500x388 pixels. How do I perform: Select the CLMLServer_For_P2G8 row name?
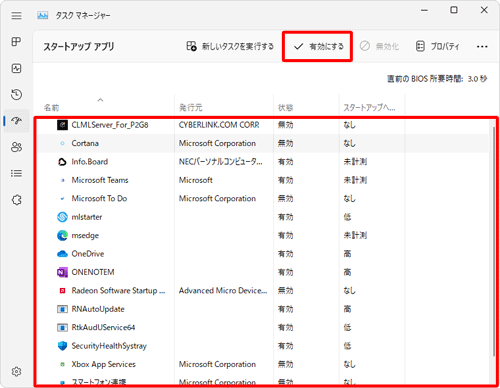coord(110,125)
